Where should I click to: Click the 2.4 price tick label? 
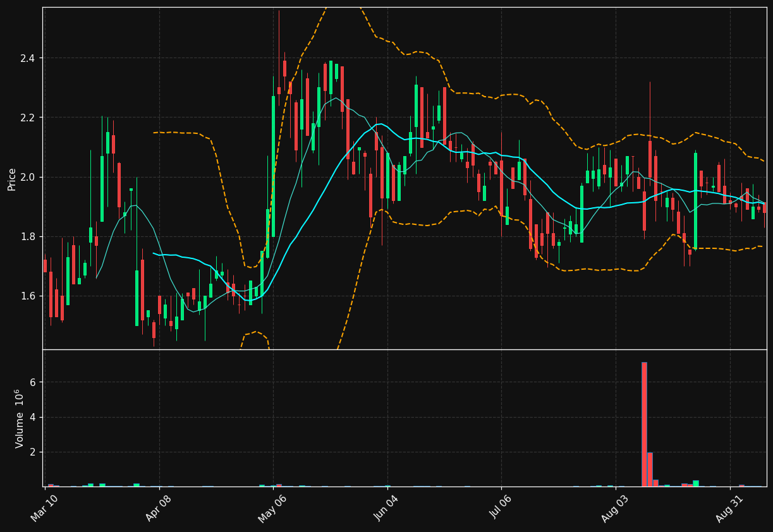pos(28,58)
